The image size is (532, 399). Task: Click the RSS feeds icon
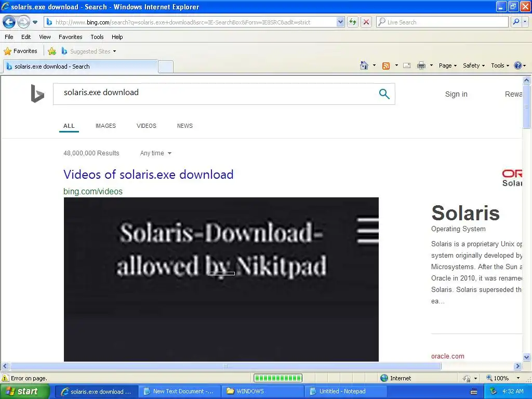tap(386, 66)
